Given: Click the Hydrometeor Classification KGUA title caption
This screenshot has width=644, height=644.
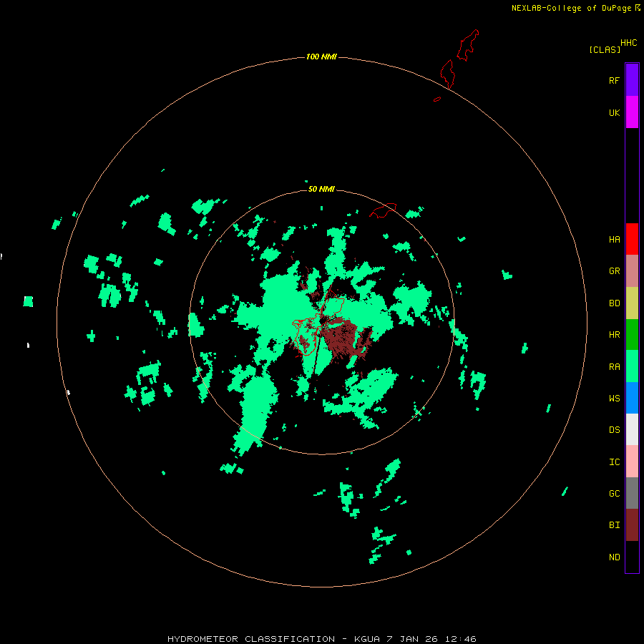Looking at the screenshot, I should coord(321,639).
